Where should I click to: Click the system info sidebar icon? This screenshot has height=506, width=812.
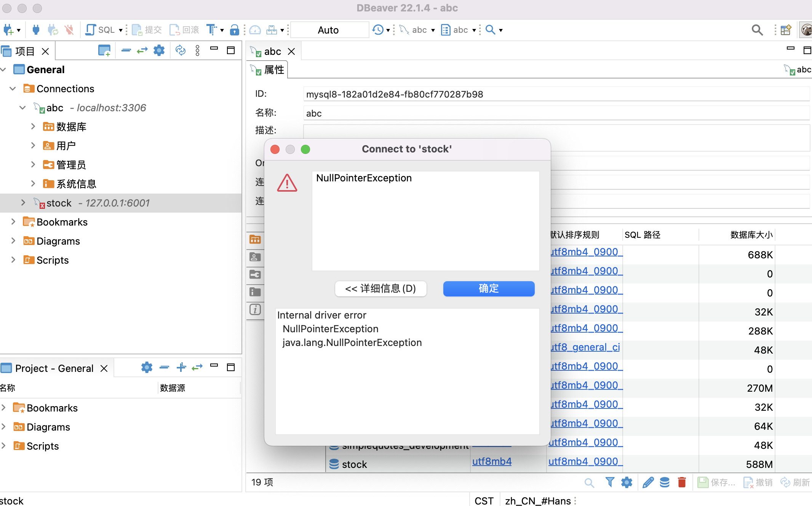click(255, 292)
